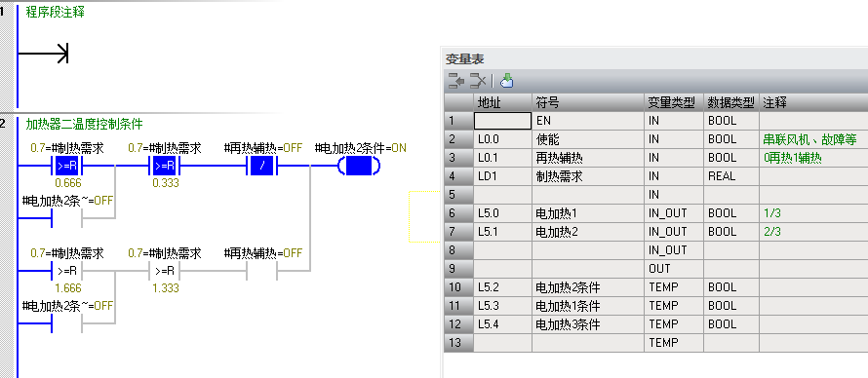This screenshot has height=378, width=868.
Task: Select the >=R compare contact with value 1.666
Action: 66,271
